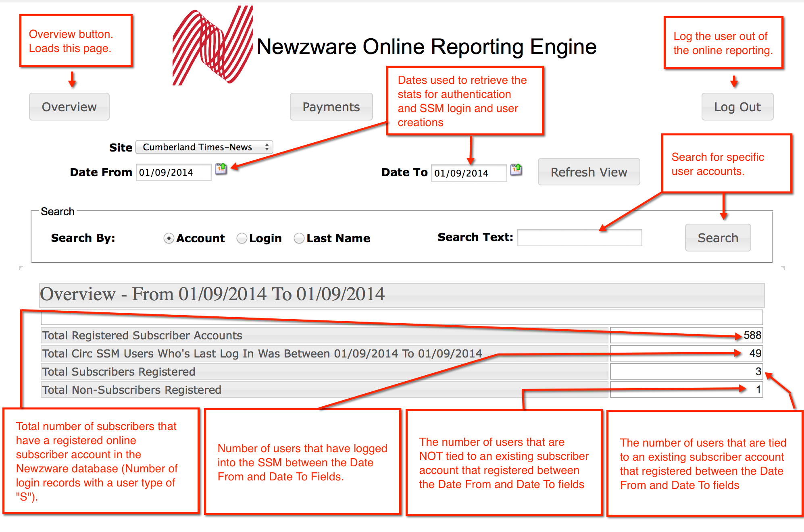Open the Site dropdown showing Cumberland Times-News
Screen dimensions: 804x532
click(x=204, y=147)
